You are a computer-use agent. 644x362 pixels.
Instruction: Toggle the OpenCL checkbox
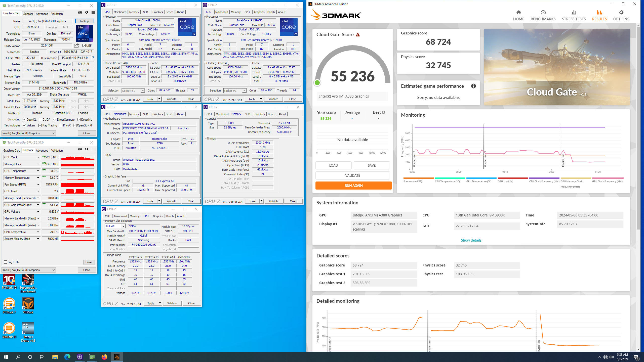pyautogui.click(x=24, y=120)
